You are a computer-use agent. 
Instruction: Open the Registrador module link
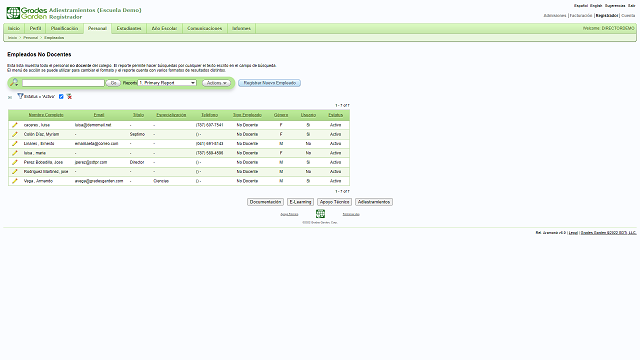[x=607, y=16]
